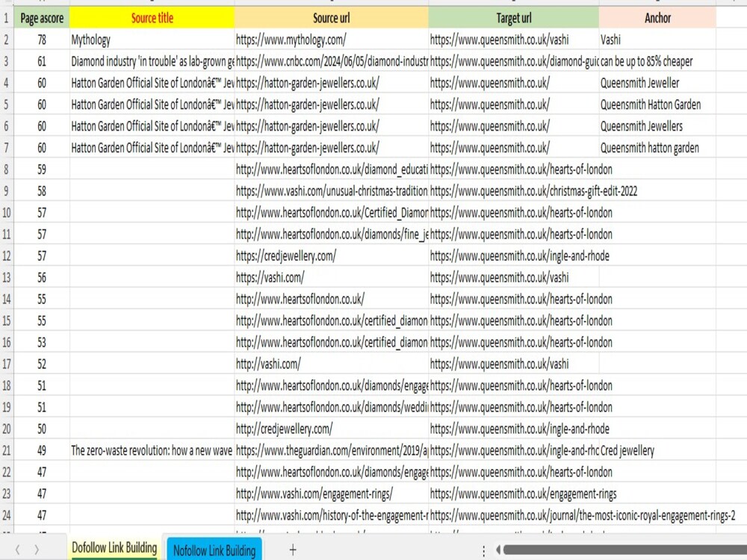Image resolution: width=747 pixels, height=560 pixels.
Task: Select row header 2
Action: tap(6, 40)
